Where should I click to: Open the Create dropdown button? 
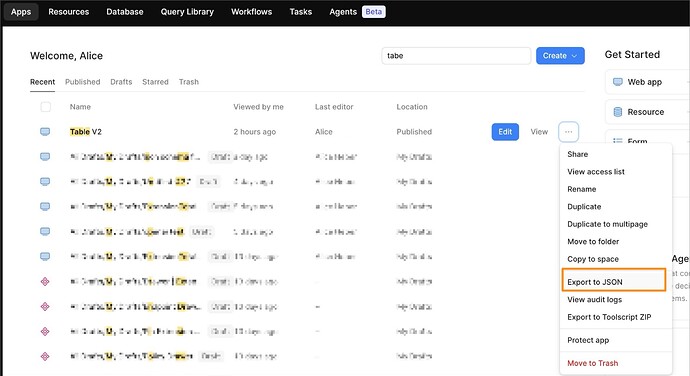pyautogui.click(x=560, y=56)
